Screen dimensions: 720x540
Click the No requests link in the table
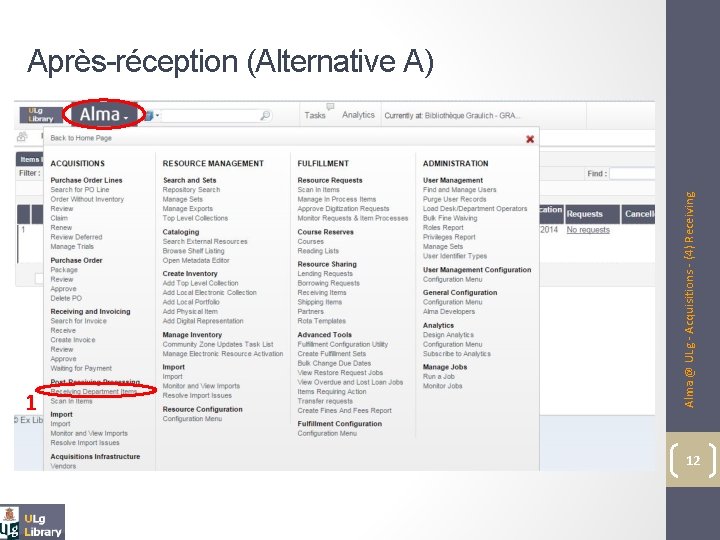588,230
